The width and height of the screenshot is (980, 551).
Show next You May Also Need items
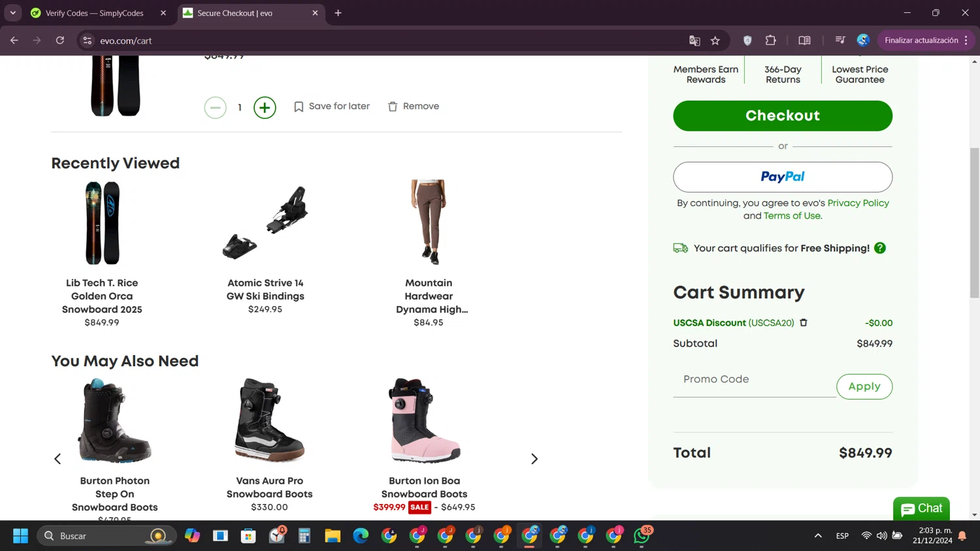coord(534,459)
